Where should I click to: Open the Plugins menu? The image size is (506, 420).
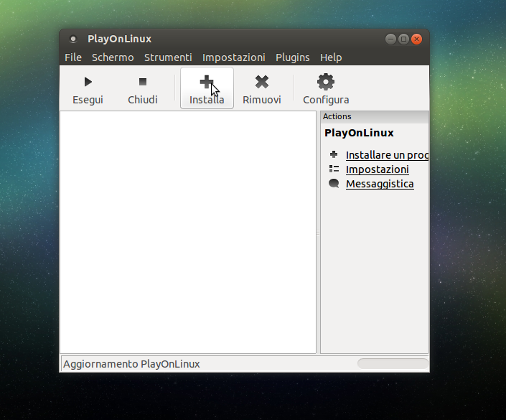[292, 57]
